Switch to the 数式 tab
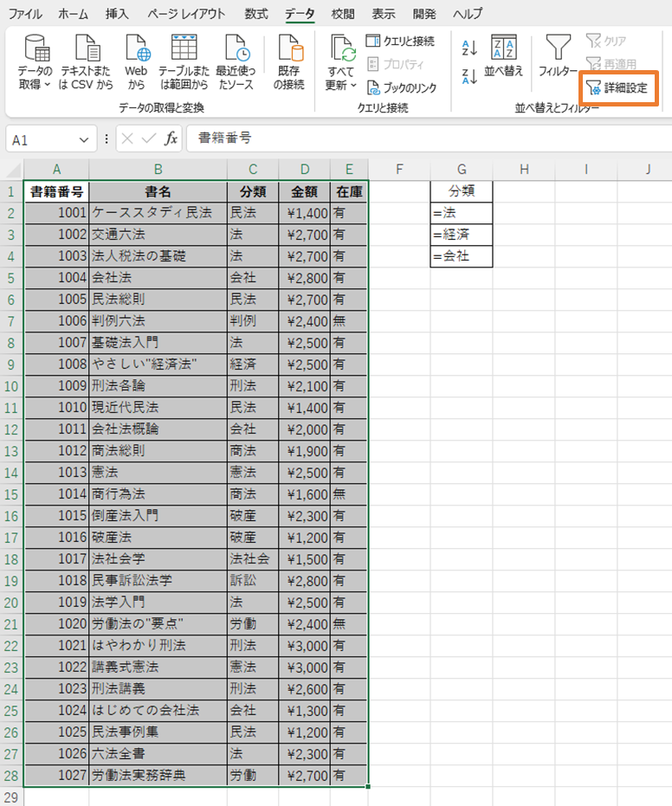The height and width of the screenshot is (806, 672). pos(256,14)
